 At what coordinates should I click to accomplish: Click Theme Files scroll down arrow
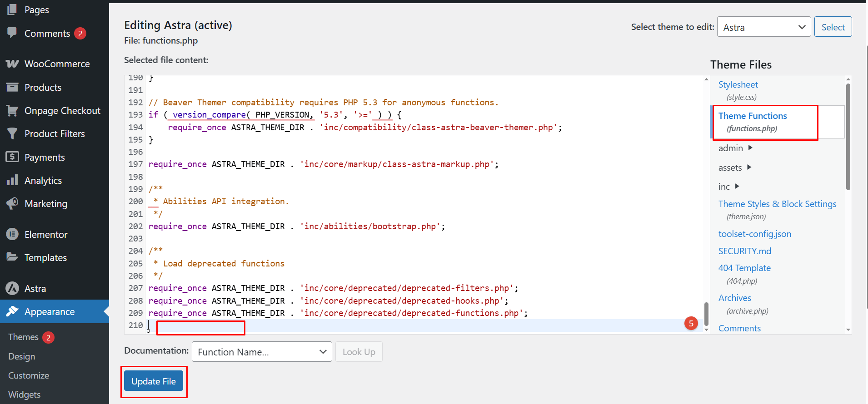[848, 330]
